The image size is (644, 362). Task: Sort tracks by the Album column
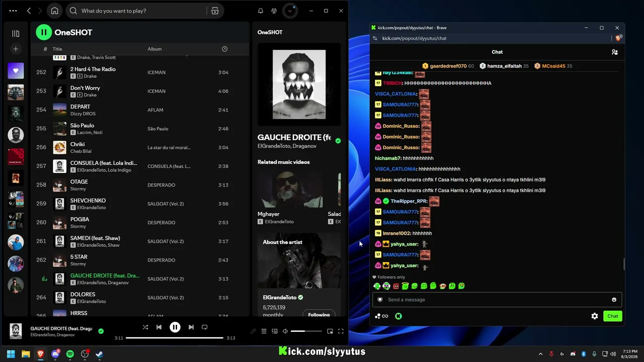click(154, 49)
